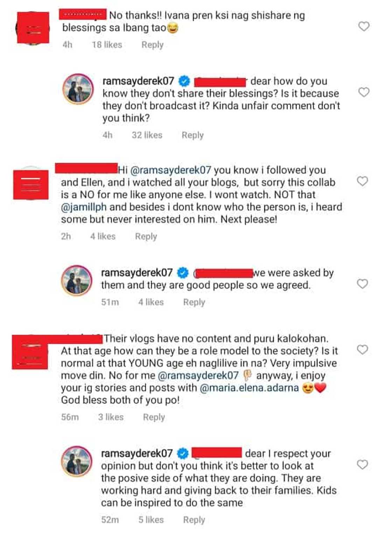Viewport: 392px width, 551px height.
Task: Open ramsayderek07 username on 32-likes reply
Action: click(138, 81)
